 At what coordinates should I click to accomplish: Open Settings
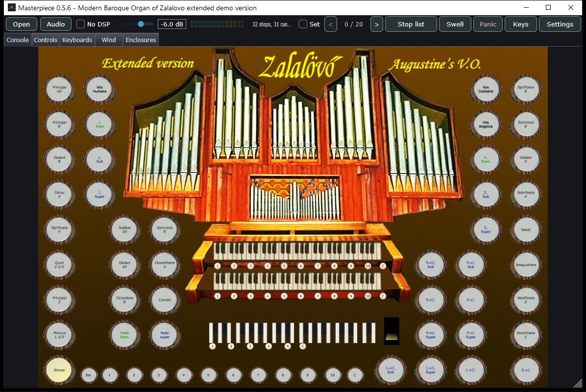(x=560, y=24)
